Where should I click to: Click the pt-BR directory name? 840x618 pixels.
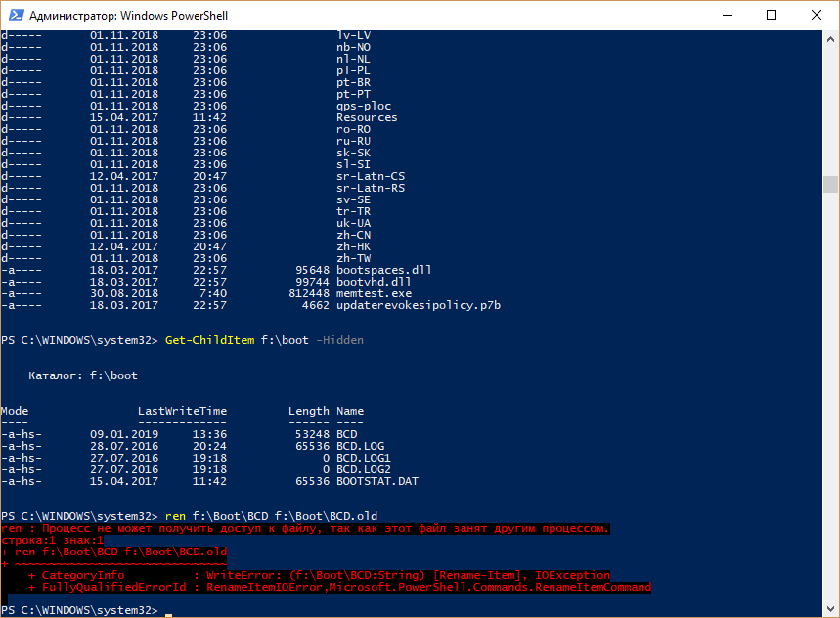353,82
